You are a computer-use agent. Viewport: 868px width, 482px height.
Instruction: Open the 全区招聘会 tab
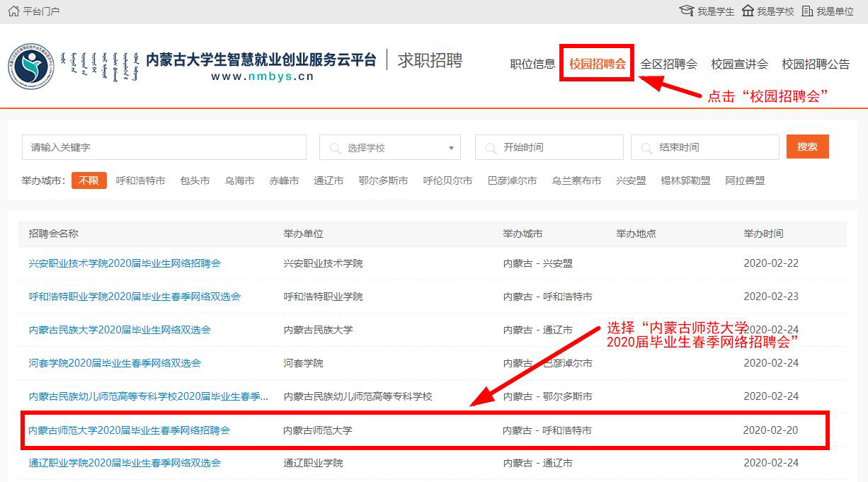coord(668,64)
